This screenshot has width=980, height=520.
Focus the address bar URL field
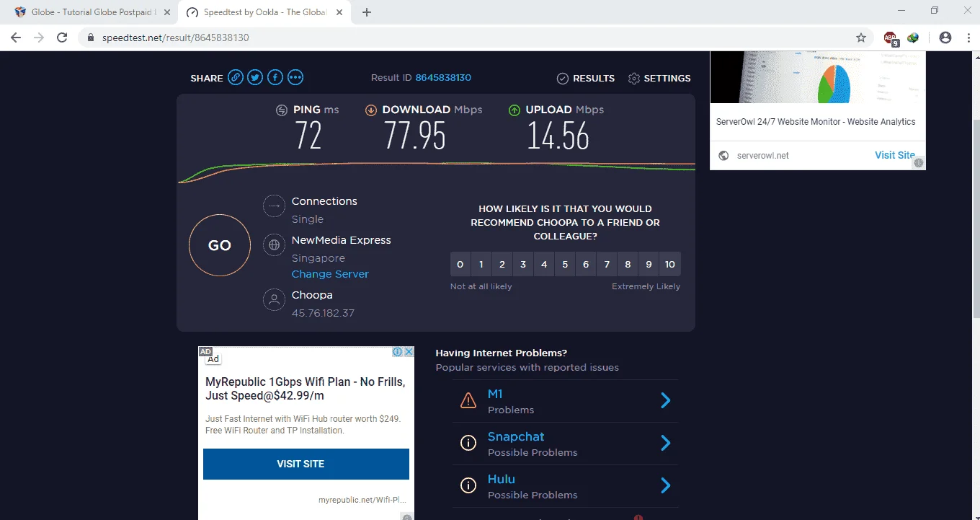tap(476, 38)
